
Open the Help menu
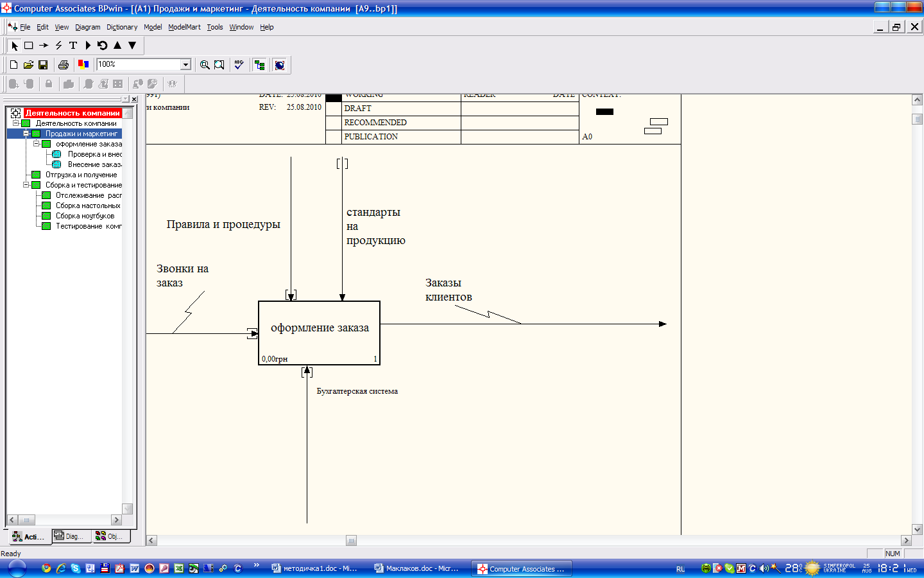click(x=267, y=27)
